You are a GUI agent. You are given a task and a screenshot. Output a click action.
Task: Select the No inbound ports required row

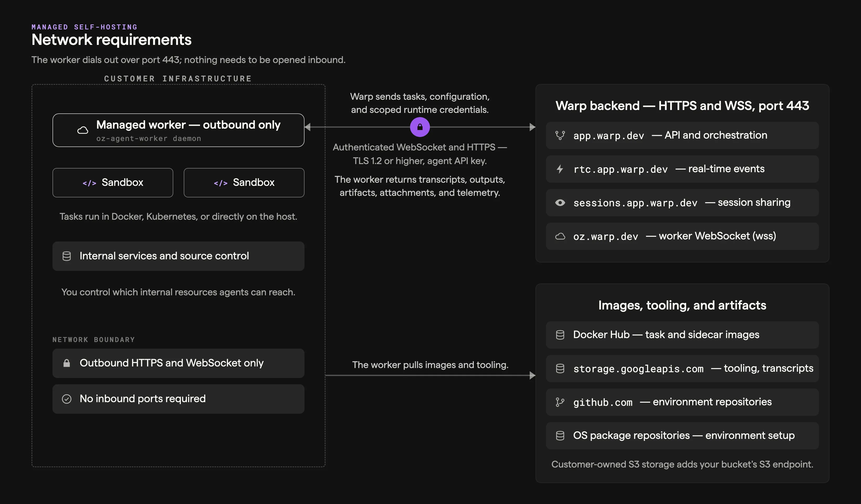point(178,399)
